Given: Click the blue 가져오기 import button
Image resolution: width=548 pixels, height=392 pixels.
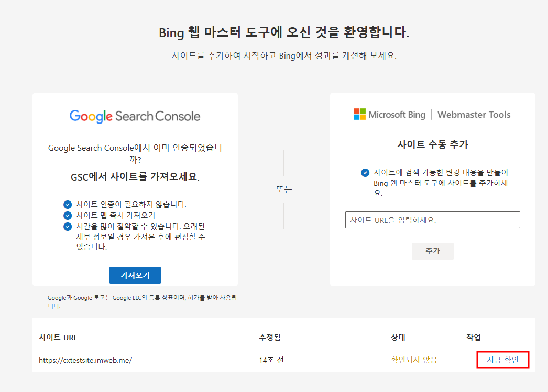Looking at the screenshot, I should tap(135, 275).
